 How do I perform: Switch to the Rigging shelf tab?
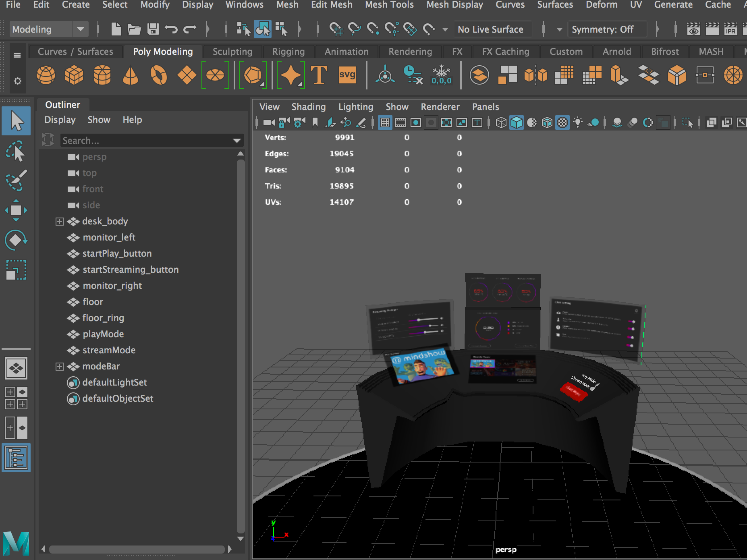pyautogui.click(x=288, y=52)
